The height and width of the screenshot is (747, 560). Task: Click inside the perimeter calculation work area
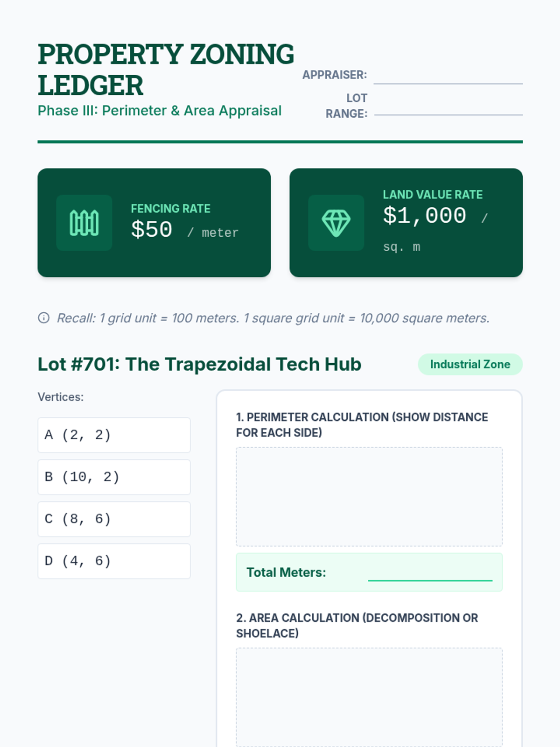pyautogui.click(x=369, y=497)
